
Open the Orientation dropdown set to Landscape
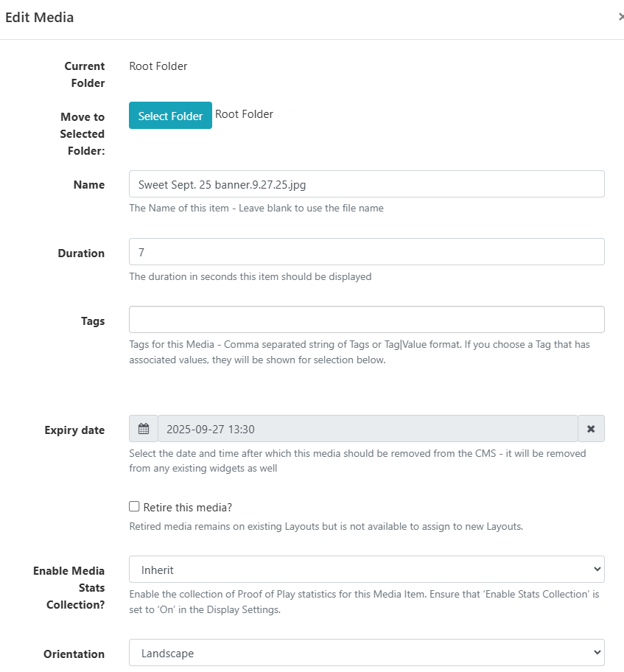tap(366, 653)
